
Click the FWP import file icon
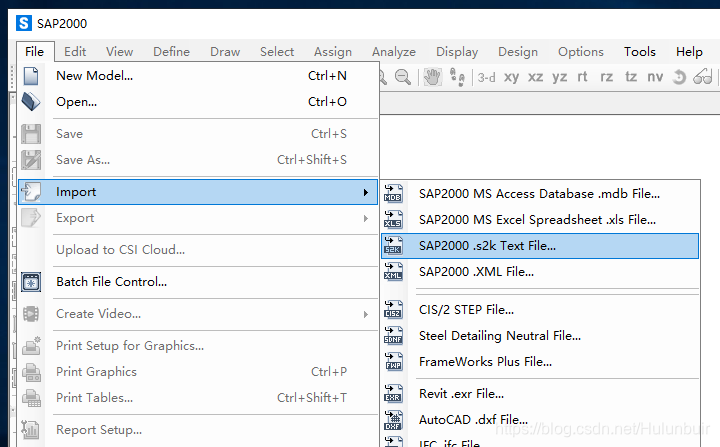(x=393, y=362)
